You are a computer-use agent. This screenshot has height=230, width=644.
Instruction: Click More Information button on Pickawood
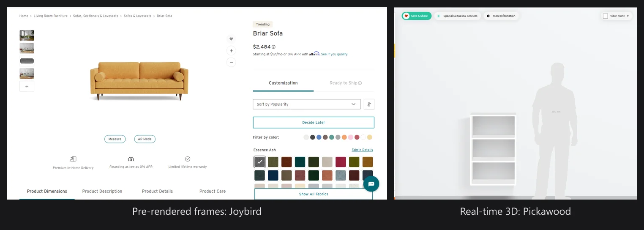[x=501, y=16]
